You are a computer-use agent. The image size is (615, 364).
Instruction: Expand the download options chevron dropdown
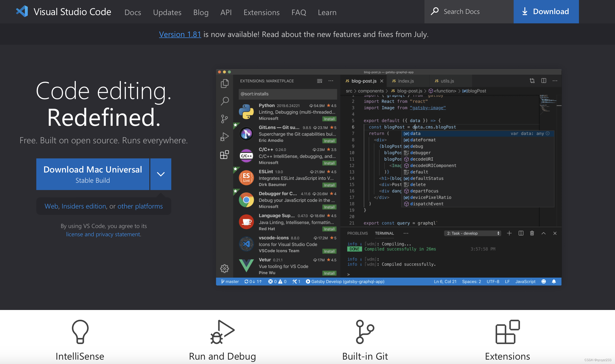pyautogui.click(x=161, y=174)
